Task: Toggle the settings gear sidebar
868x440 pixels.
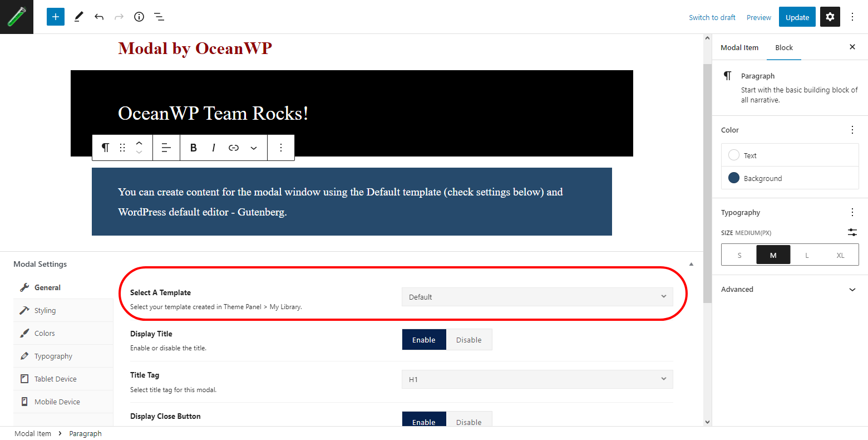Action: coord(830,17)
